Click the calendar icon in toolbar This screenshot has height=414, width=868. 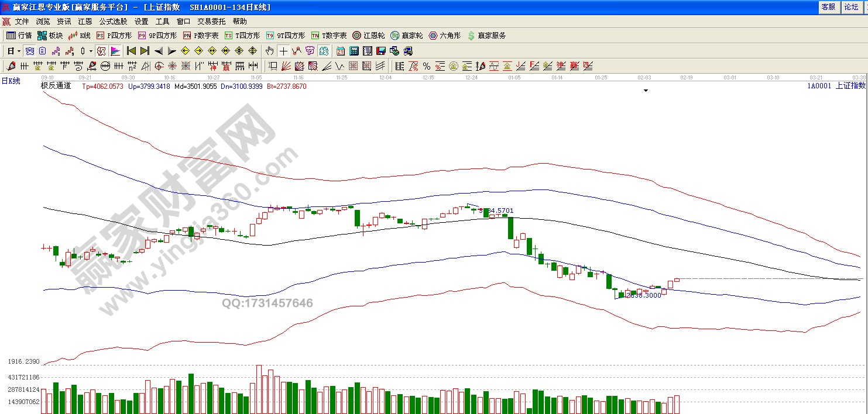point(341,51)
